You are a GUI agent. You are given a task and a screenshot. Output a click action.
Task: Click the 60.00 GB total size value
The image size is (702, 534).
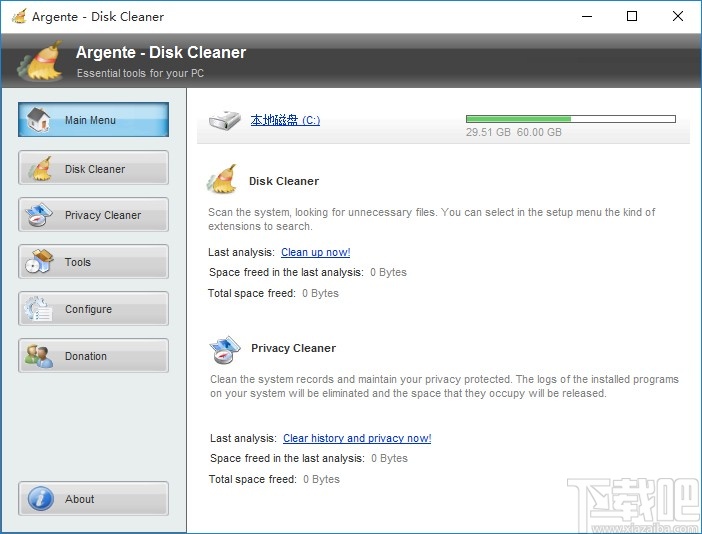(539, 132)
